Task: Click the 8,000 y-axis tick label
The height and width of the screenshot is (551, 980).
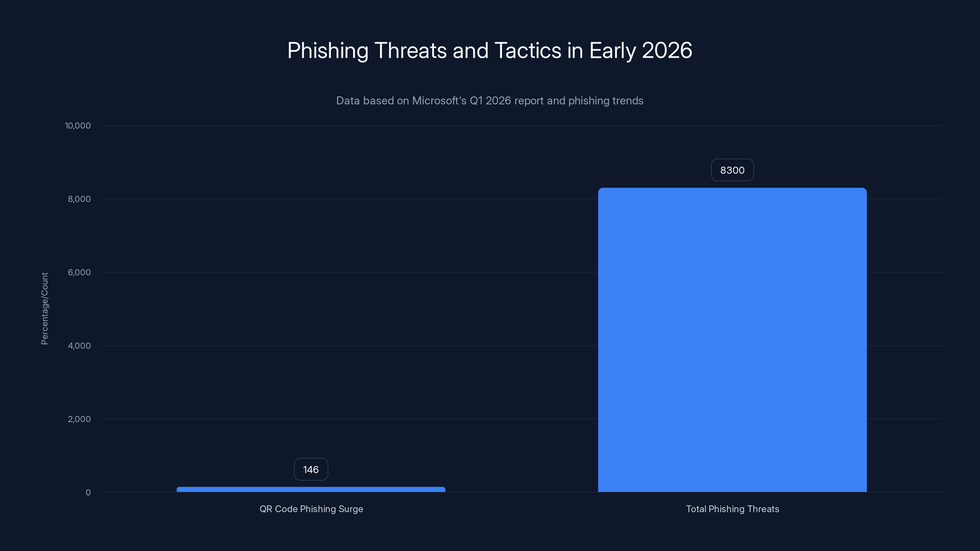Action: point(79,199)
